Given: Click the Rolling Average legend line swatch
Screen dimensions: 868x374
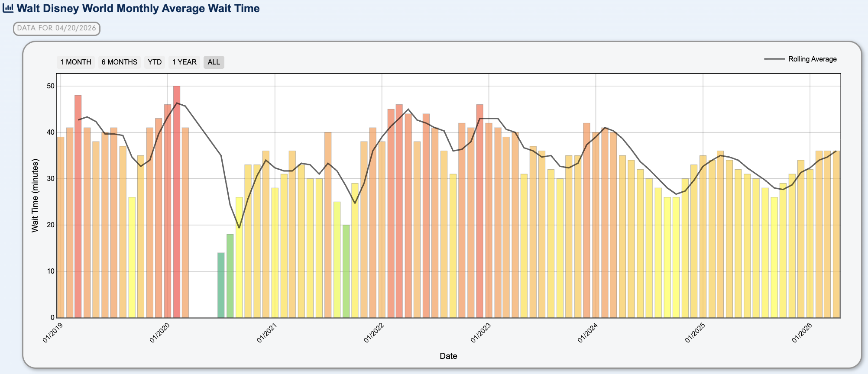Looking at the screenshot, I should (774, 59).
